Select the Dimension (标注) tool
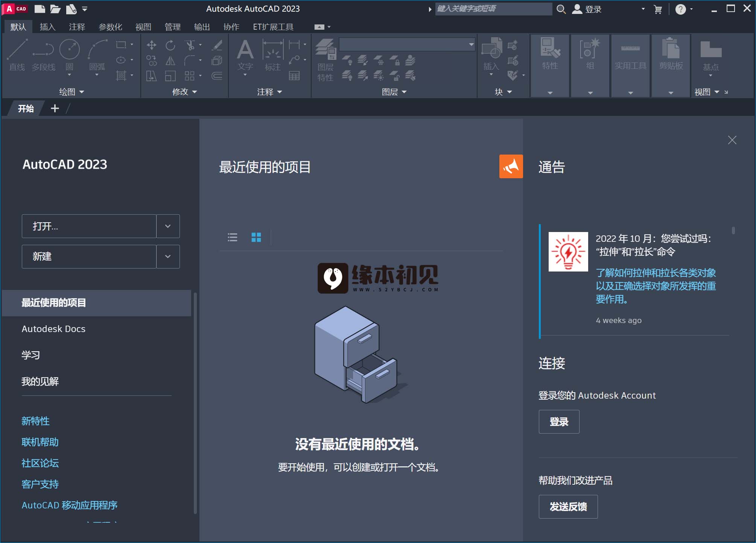 273,55
